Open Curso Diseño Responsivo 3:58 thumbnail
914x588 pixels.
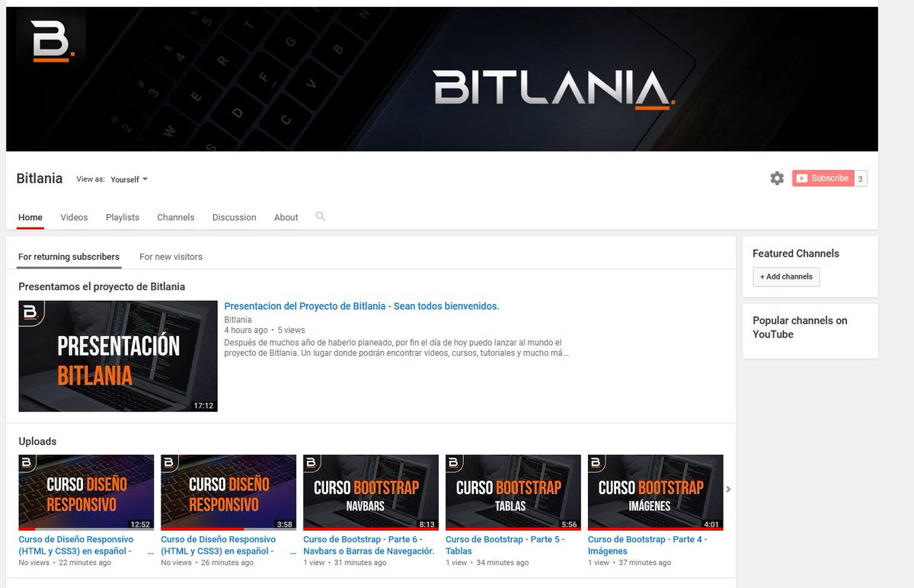coord(228,492)
